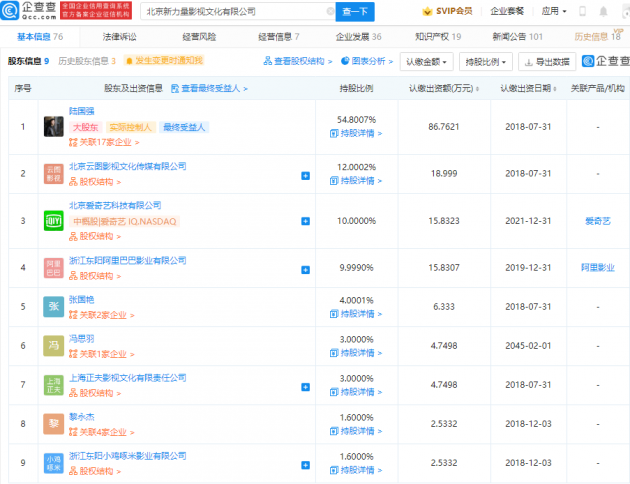Click 查看最终受益人 link in table header

point(209,88)
